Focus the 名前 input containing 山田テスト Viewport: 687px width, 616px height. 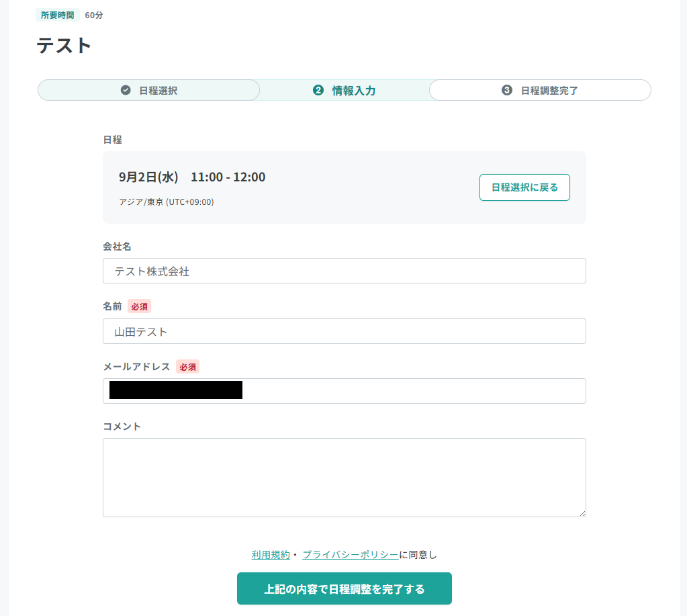[345, 331]
